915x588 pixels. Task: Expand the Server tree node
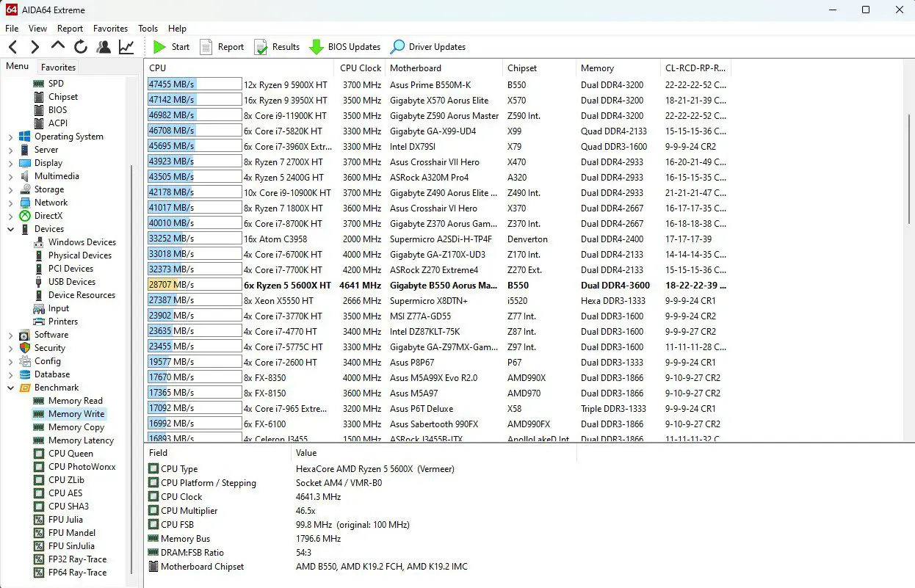point(11,150)
